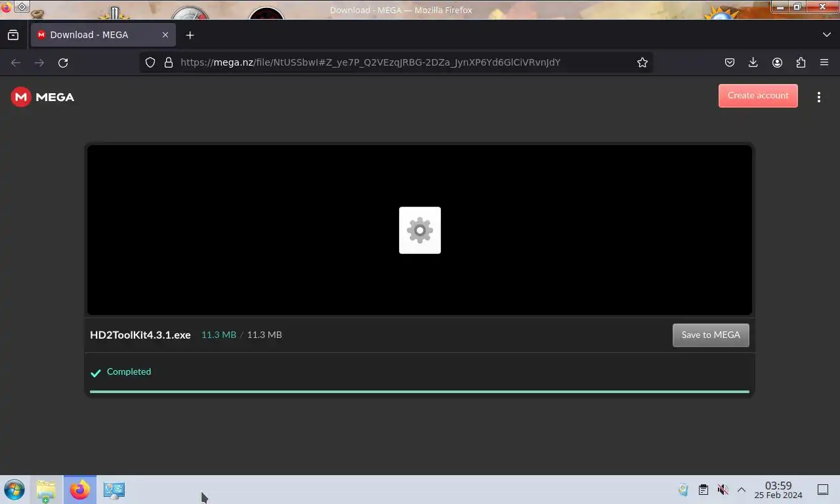Click the Firefox taskbar icon
840x504 pixels.
80,490
